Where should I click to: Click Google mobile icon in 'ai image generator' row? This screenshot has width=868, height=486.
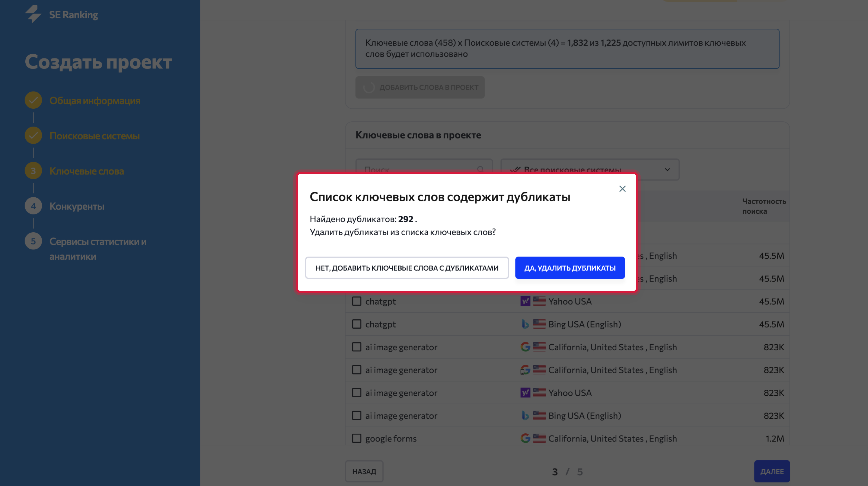(525, 370)
